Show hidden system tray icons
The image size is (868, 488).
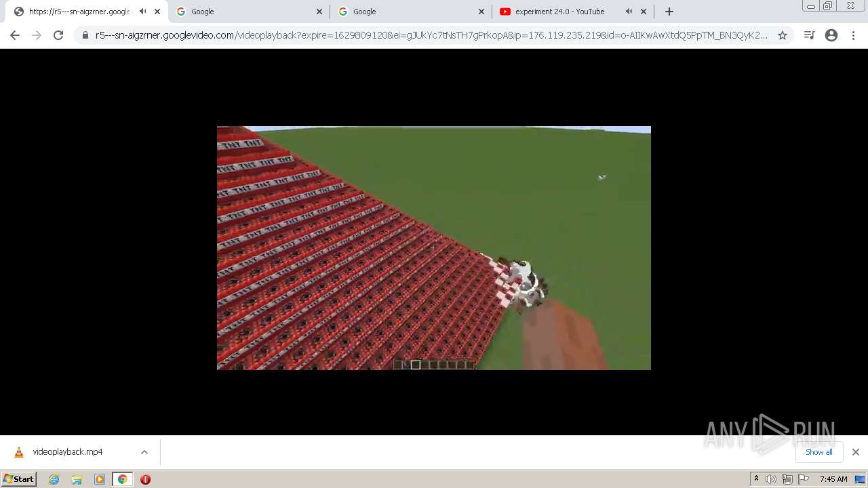[756, 479]
